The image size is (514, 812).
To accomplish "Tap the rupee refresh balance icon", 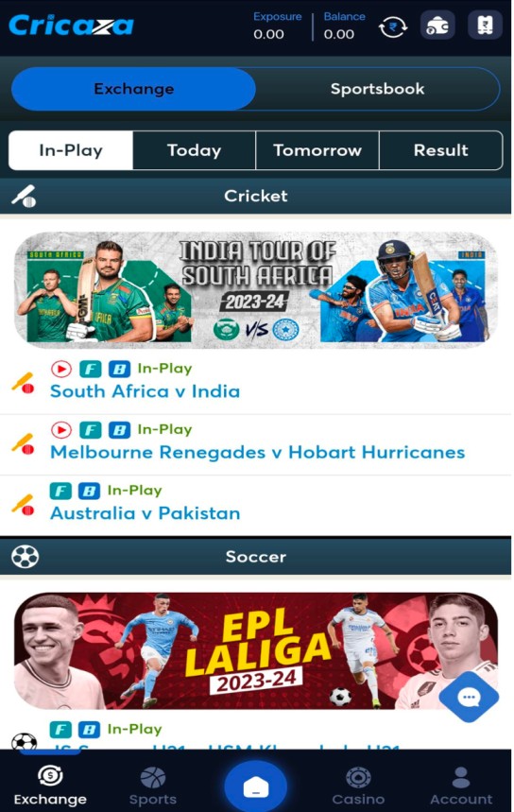I will coord(393,26).
